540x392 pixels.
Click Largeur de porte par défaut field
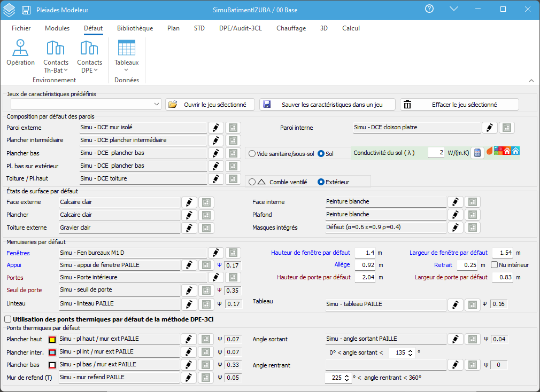[503, 277]
